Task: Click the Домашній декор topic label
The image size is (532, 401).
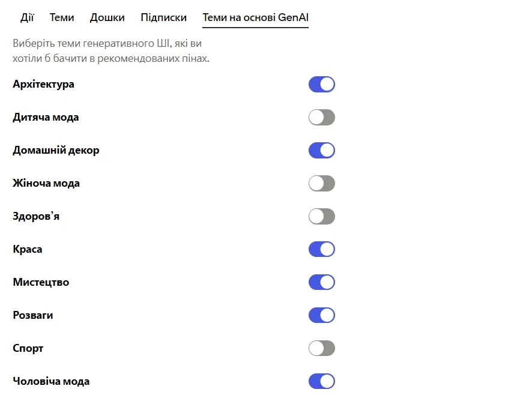Action: [56, 150]
